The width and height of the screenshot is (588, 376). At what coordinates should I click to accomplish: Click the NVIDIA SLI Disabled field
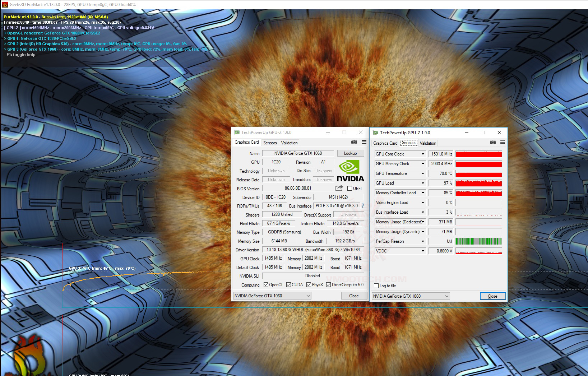(312, 276)
